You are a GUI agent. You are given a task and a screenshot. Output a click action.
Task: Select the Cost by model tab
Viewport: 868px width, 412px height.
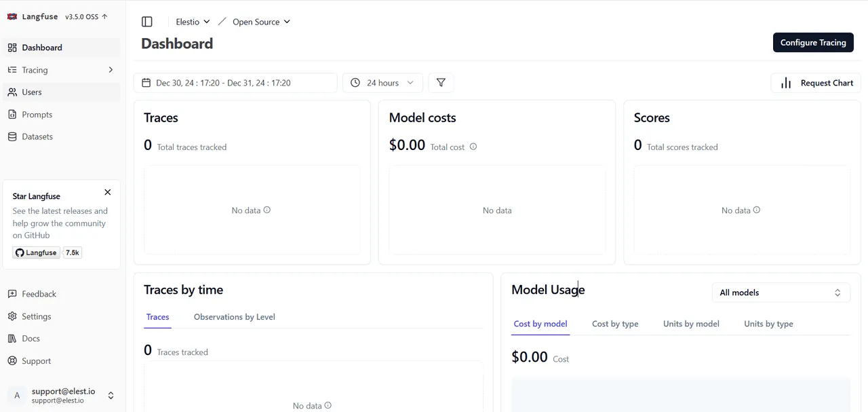click(x=540, y=324)
